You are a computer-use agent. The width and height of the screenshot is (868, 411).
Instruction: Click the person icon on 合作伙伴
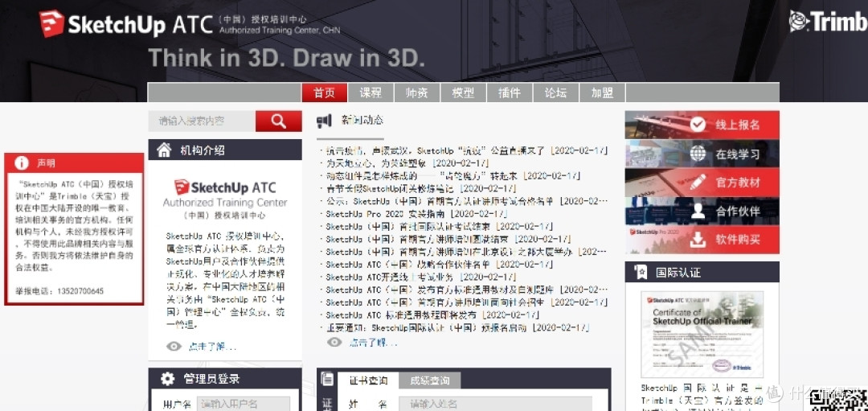point(698,211)
